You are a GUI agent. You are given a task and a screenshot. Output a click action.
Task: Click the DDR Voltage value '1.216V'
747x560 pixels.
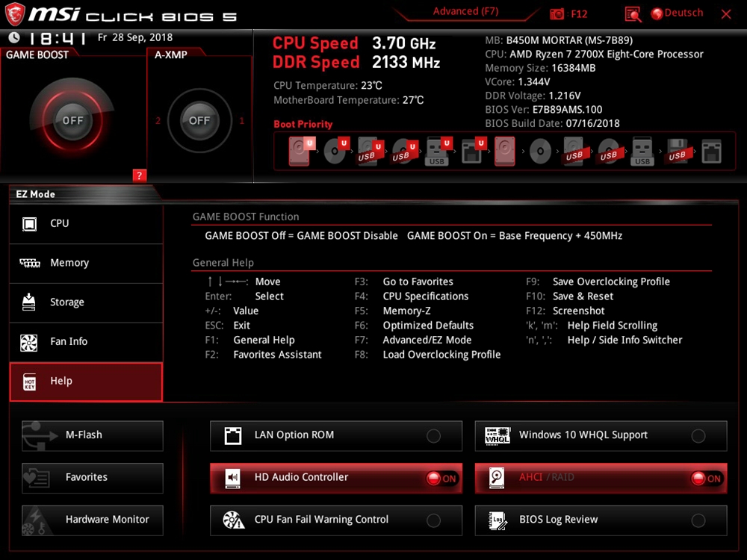(565, 96)
